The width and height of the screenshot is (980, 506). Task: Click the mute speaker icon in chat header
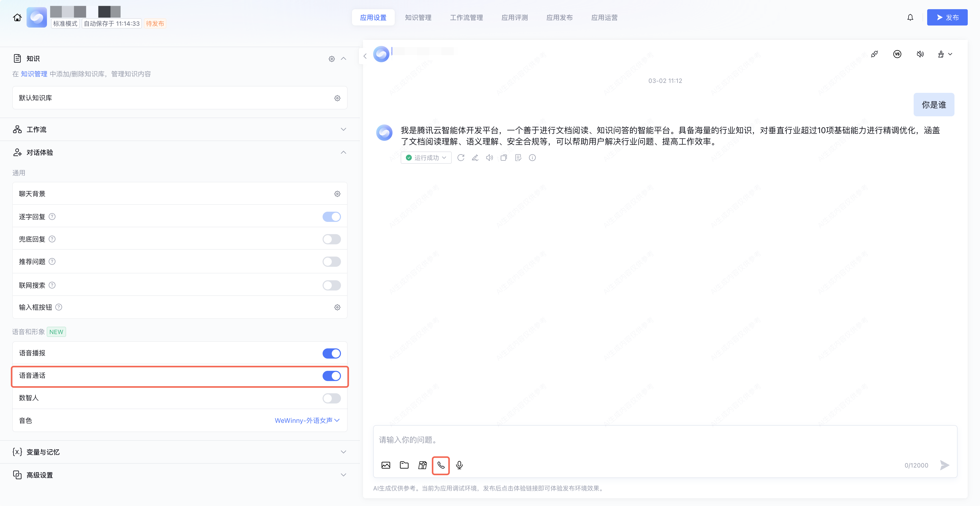pos(920,54)
